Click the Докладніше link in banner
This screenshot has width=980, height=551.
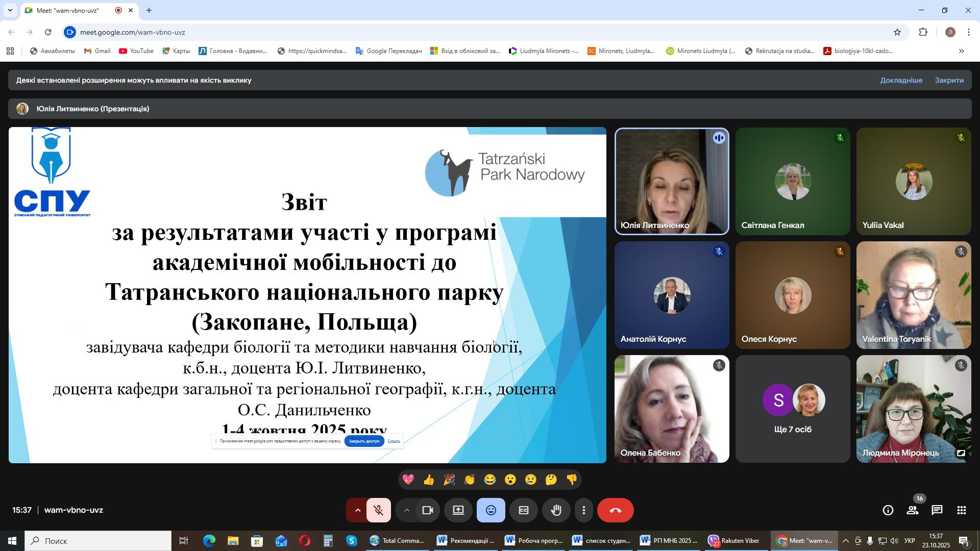pyautogui.click(x=901, y=81)
